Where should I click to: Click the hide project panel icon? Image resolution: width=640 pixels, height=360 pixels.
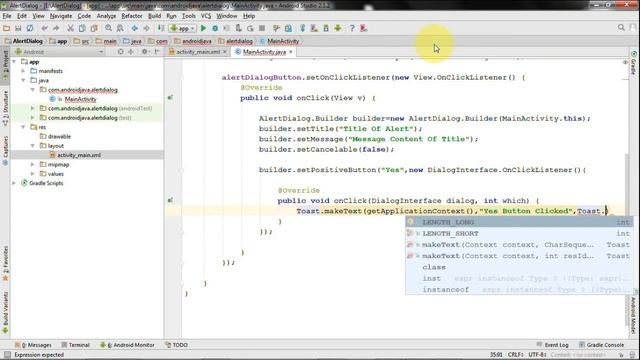coord(157,52)
